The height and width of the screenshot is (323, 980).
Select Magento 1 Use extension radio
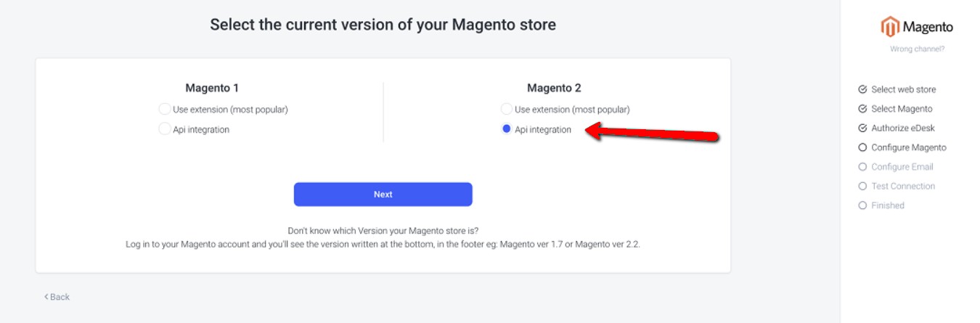(164, 110)
